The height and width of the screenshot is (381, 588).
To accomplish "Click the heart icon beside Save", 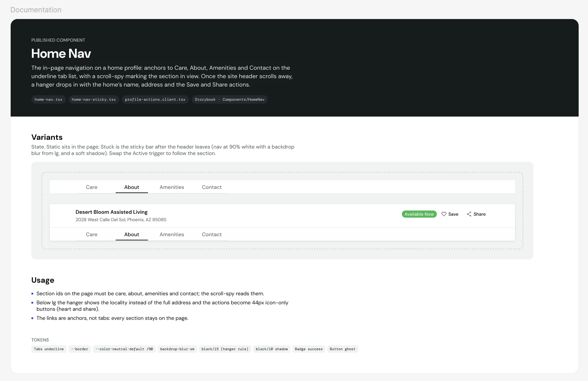I will point(444,214).
